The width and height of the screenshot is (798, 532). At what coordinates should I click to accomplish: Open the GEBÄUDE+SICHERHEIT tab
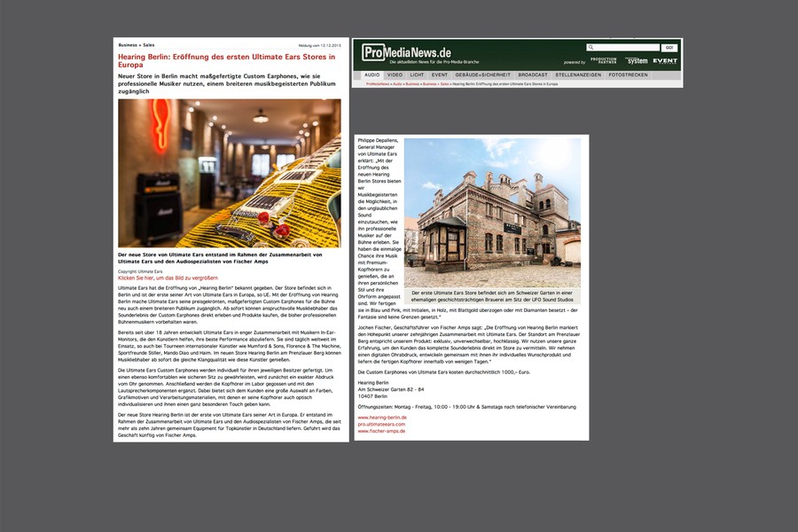point(483,75)
